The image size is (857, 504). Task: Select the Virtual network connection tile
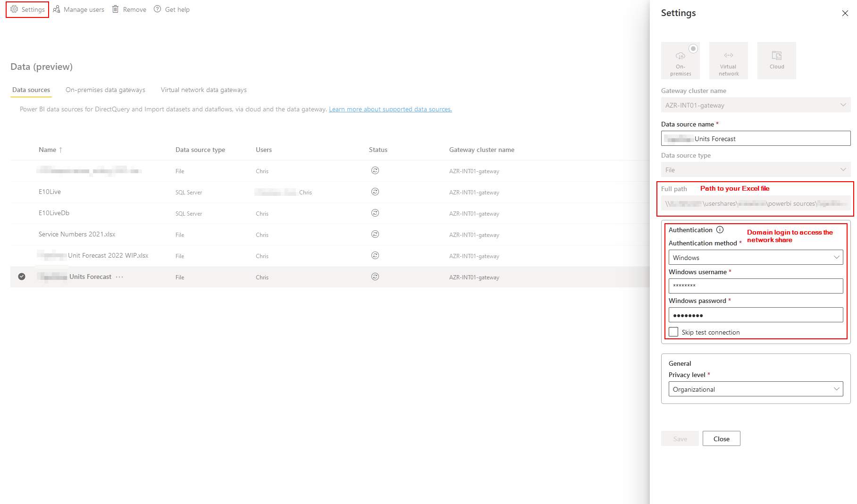click(728, 60)
